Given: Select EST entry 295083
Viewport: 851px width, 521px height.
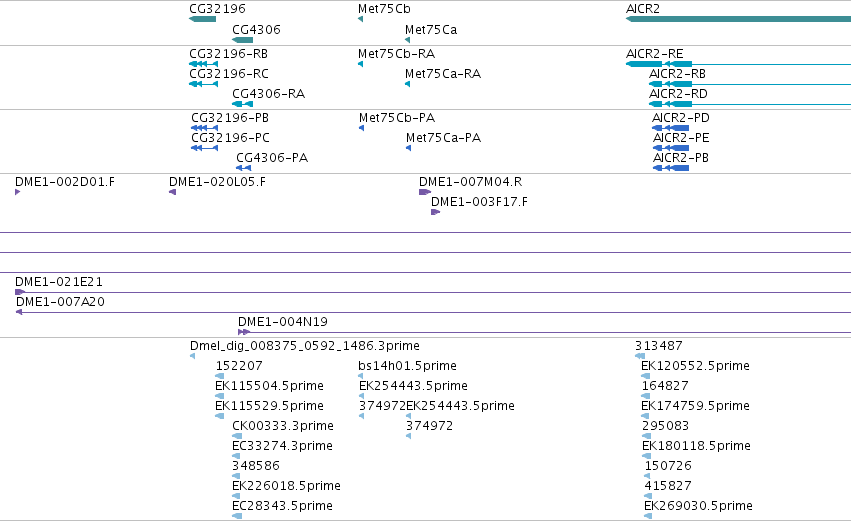Looking at the screenshot, I should [x=665, y=426].
